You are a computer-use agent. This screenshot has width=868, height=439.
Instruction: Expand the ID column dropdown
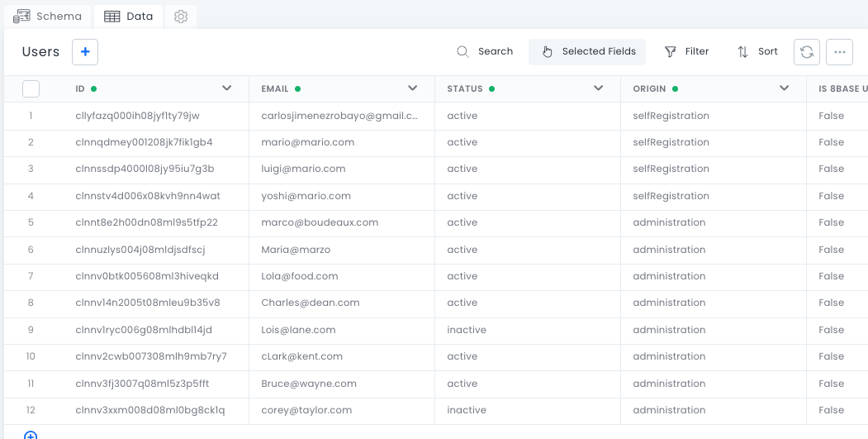[x=227, y=88]
